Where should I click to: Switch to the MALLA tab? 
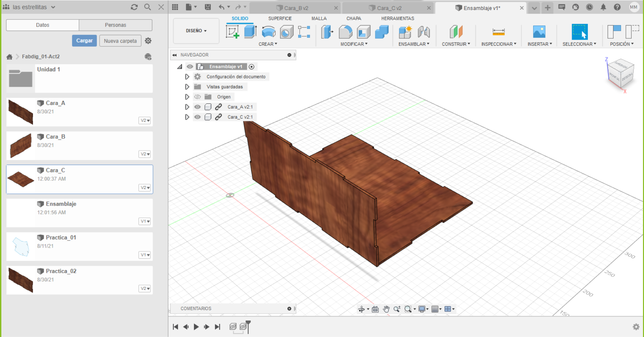(319, 18)
